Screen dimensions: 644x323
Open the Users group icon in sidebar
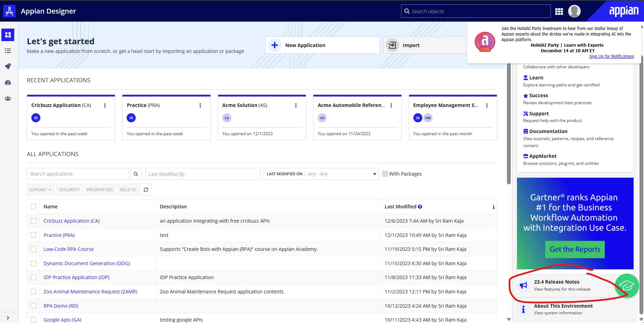(8, 99)
